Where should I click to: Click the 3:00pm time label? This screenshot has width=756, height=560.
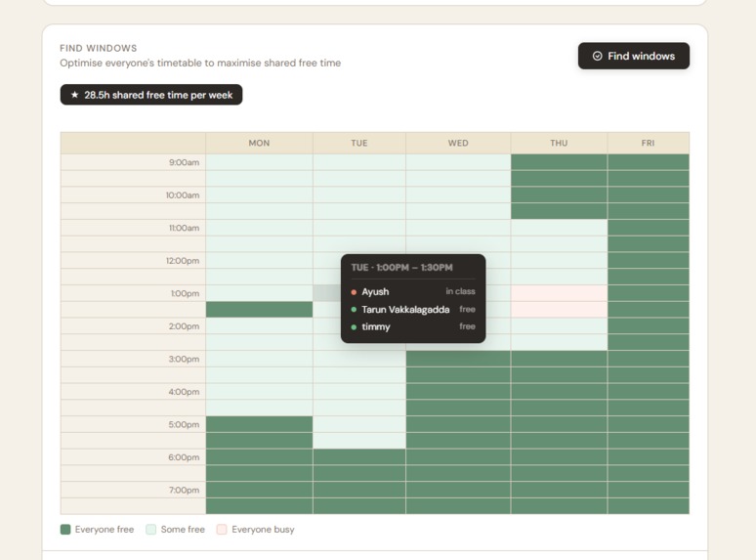coord(184,360)
